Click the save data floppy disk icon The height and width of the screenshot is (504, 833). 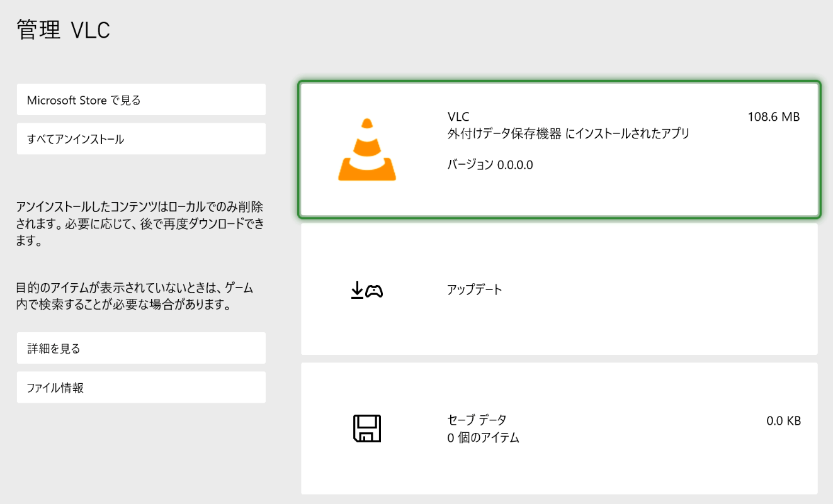click(x=367, y=428)
